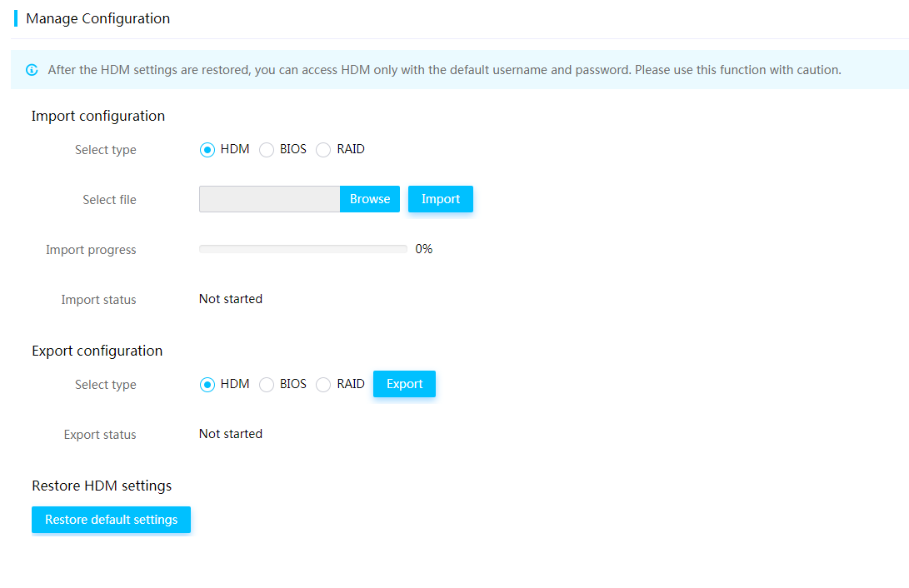
Task: Select RAID radio under Import configuration
Action: (x=323, y=150)
